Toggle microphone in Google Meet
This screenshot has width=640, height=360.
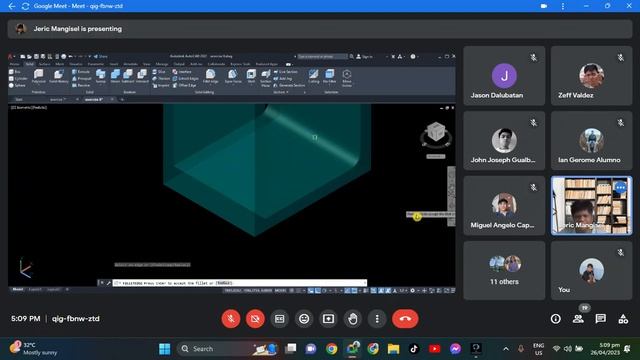[231, 318]
